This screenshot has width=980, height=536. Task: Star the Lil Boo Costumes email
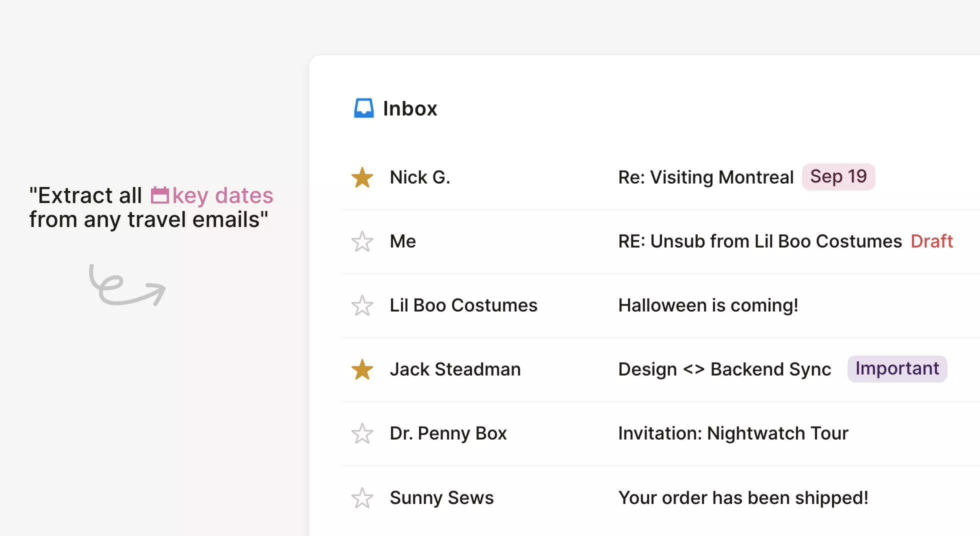[362, 305]
